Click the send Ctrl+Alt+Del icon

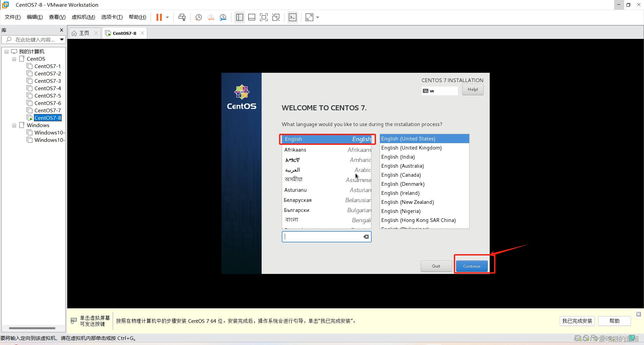182,17
